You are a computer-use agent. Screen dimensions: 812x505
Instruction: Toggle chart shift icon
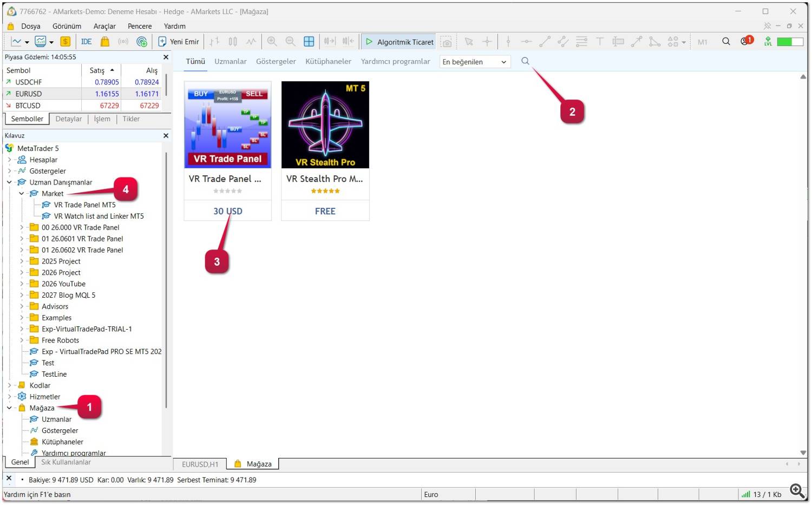[x=348, y=42]
